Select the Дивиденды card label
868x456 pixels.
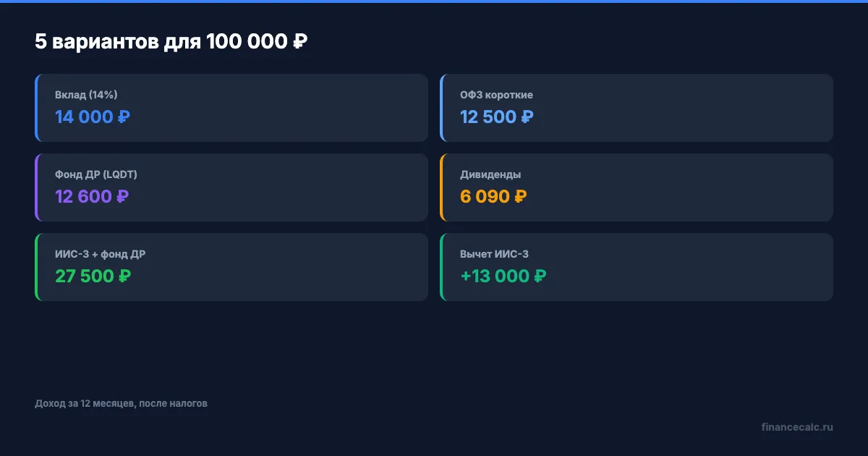point(490,174)
